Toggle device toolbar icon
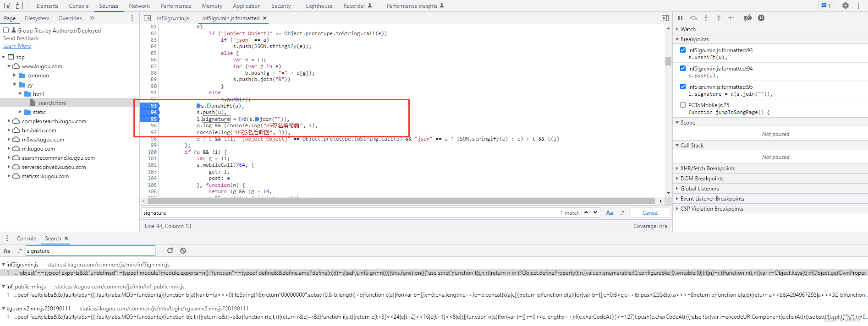868x326 pixels. [19, 5]
